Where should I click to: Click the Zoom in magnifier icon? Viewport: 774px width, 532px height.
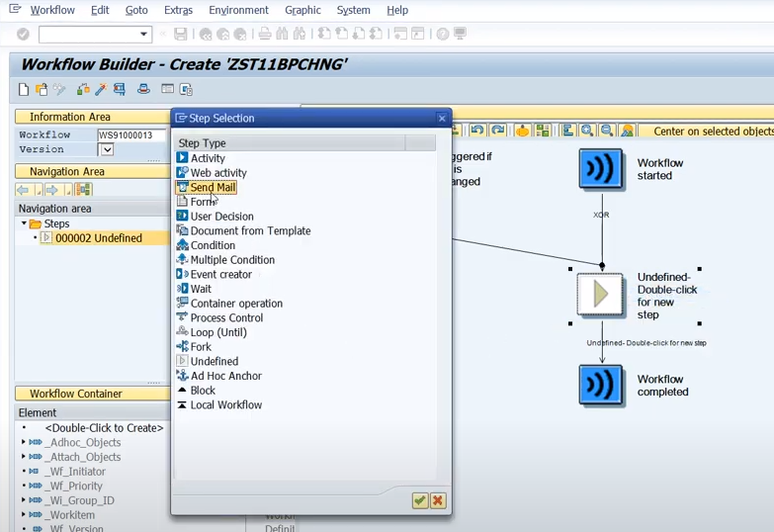tap(587, 131)
